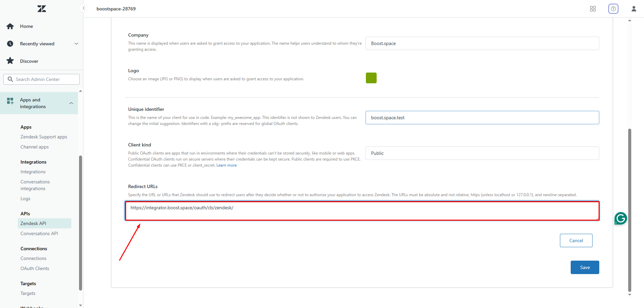Image resolution: width=644 pixels, height=308 pixels.
Task: Click the Apps section heading
Action: [x=26, y=127]
